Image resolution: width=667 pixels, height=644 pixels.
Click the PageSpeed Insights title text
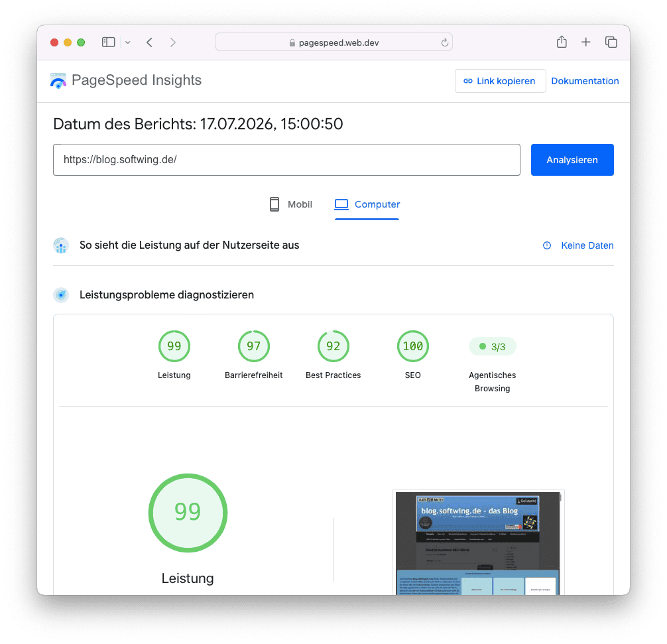point(137,80)
